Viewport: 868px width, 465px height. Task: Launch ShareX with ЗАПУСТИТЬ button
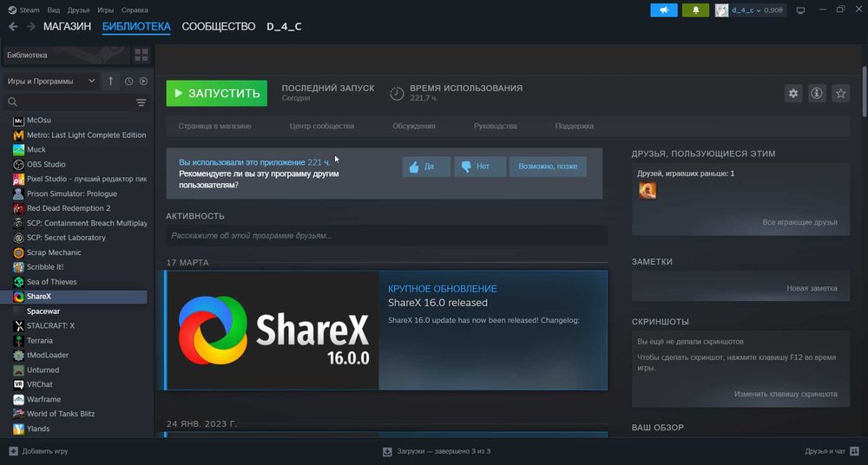[x=216, y=94]
